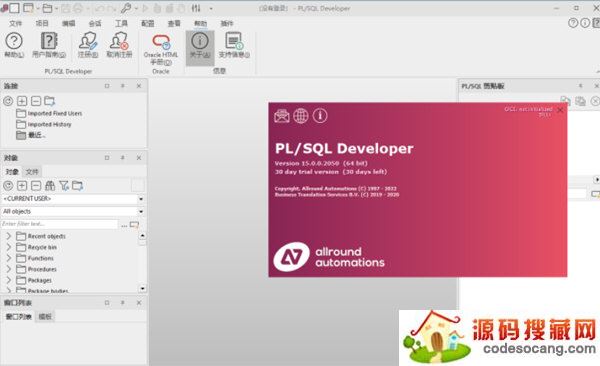Click the add folder icon in 连接 panel
The height and width of the screenshot is (366, 600).
pyautogui.click(x=50, y=101)
